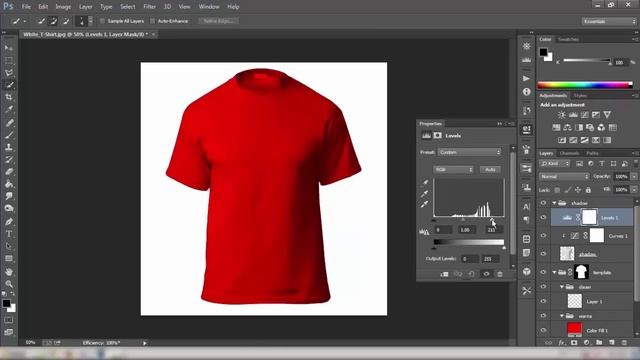The height and width of the screenshot is (360, 640).
Task: Enable the Sample All Layers checkbox
Action: (102, 21)
